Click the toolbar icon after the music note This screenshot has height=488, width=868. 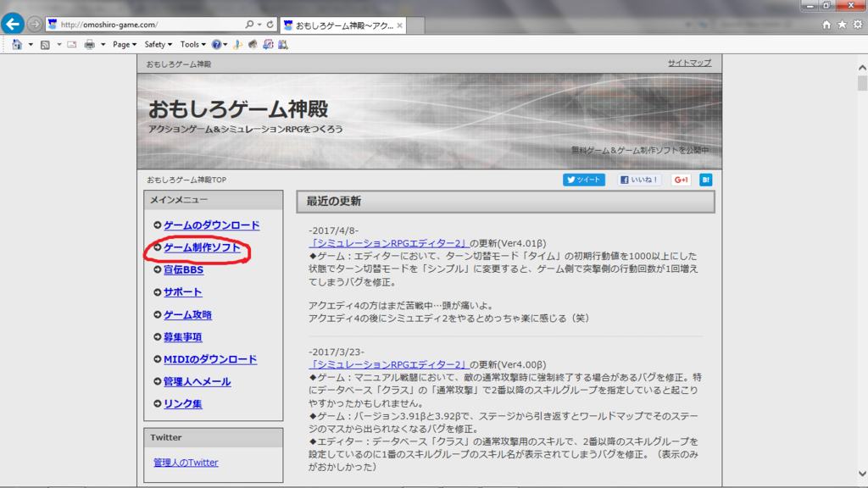coord(253,44)
